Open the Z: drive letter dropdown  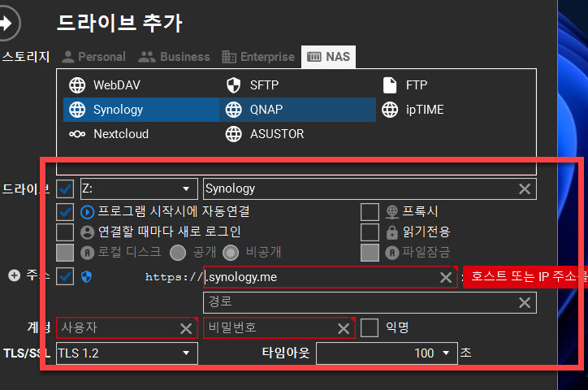[139, 188]
